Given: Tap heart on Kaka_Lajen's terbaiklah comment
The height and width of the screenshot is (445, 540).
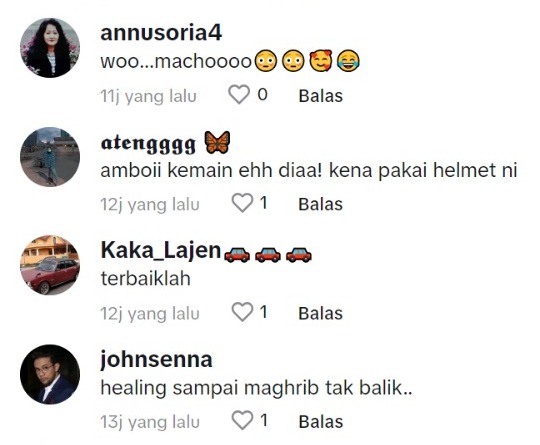Looking at the screenshot, I should [x=242, y=312].
